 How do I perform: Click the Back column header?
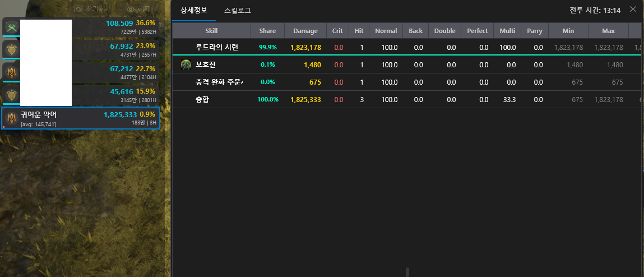tap(415, 31)
